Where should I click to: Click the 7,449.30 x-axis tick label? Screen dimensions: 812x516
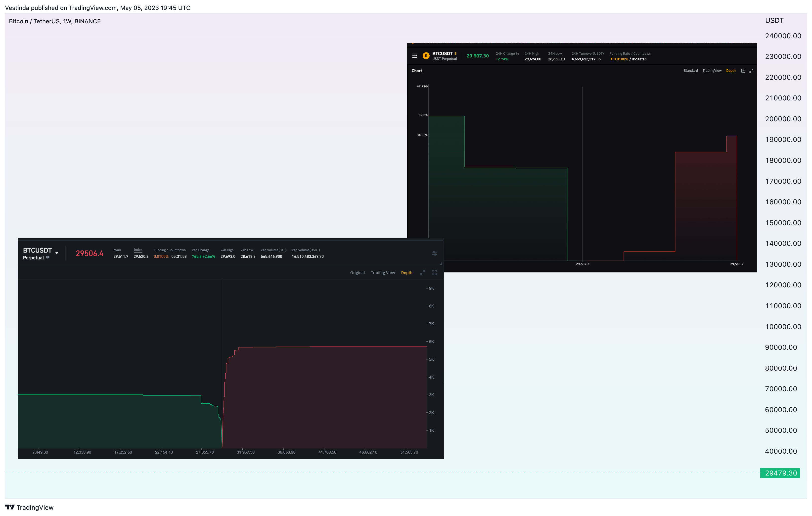(x=40, y=452)
